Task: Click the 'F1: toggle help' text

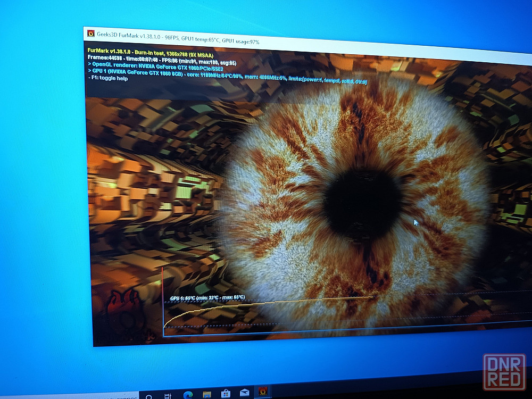Action: point(109,78)
